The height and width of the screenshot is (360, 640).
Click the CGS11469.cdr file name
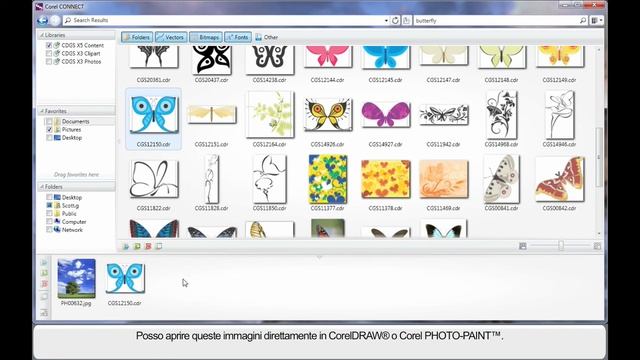click(443, 208)
